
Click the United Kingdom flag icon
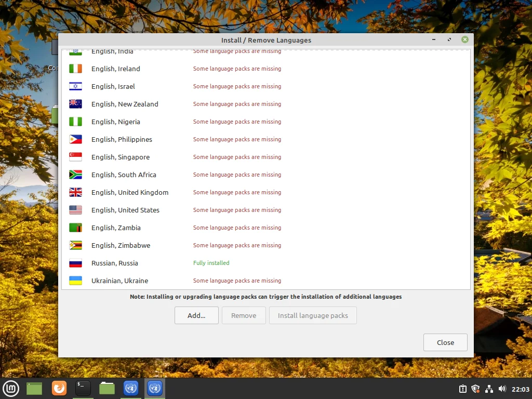(75, 192)
